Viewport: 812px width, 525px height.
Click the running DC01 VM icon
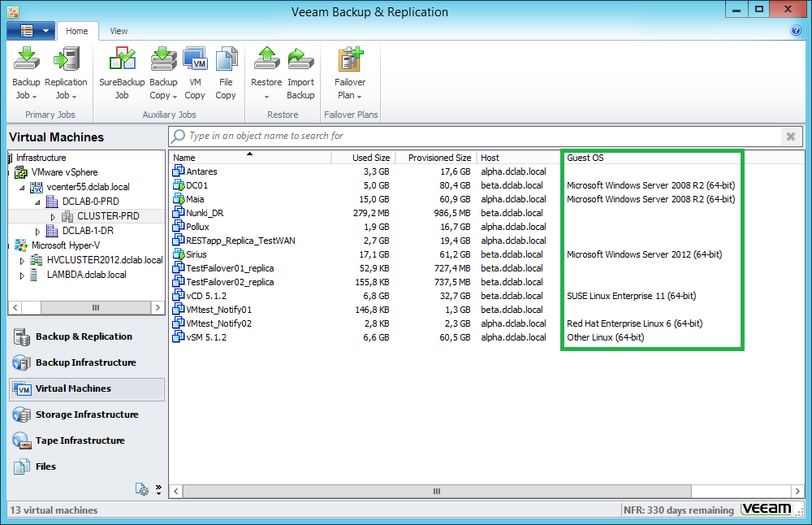point(179,185)
